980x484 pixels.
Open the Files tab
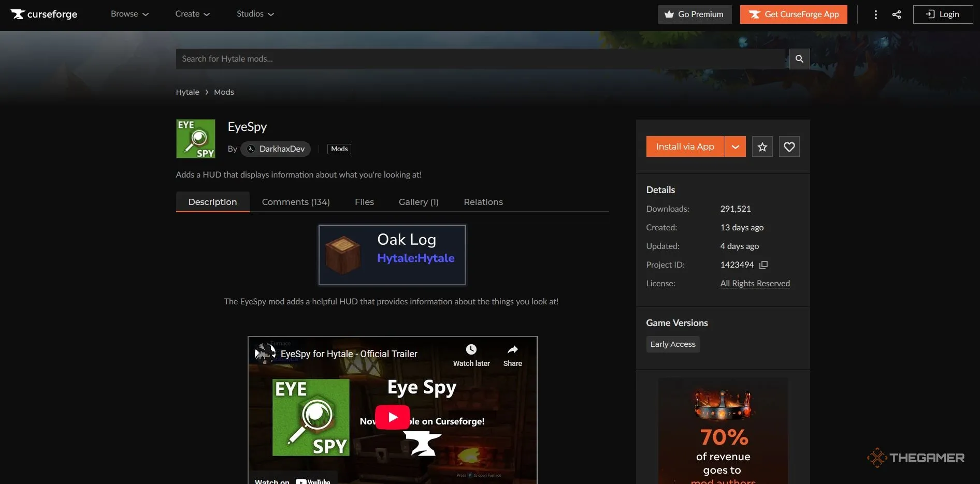(364, 202)
